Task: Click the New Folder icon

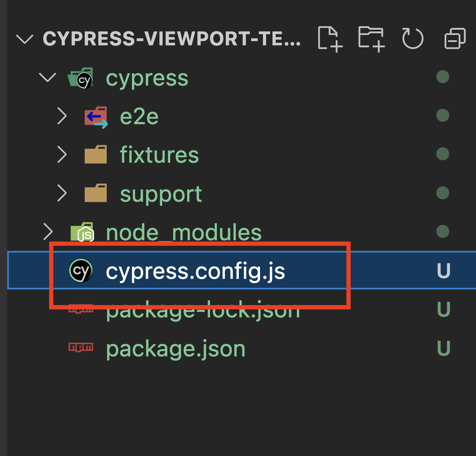Action: point(371,39)
